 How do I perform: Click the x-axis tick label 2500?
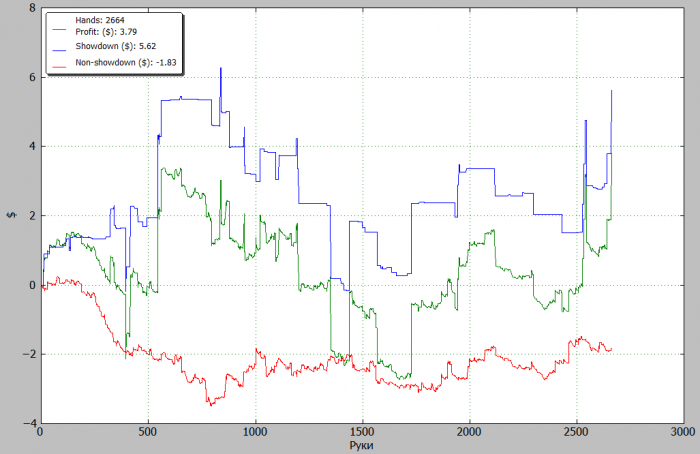coord(576,432)
